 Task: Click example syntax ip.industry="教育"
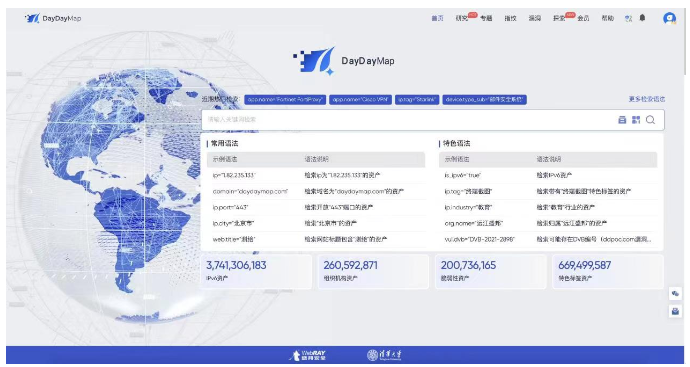[468, 207]
